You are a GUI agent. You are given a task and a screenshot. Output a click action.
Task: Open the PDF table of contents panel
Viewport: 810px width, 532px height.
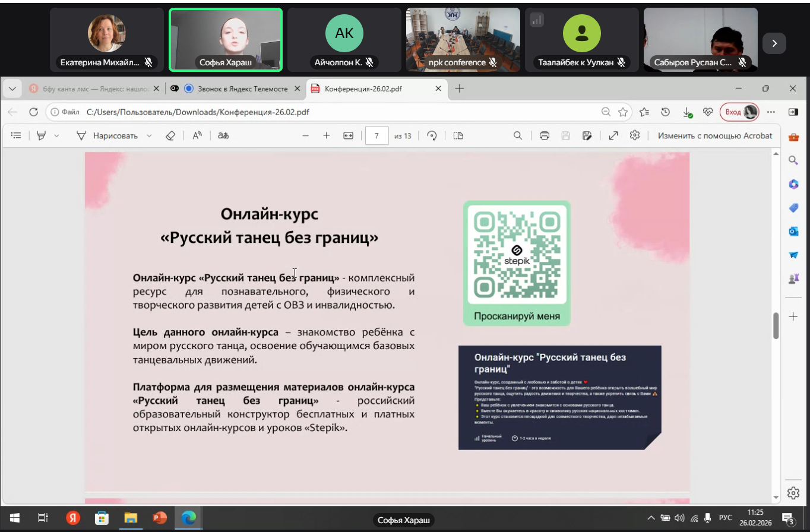[x=17, y=135]
